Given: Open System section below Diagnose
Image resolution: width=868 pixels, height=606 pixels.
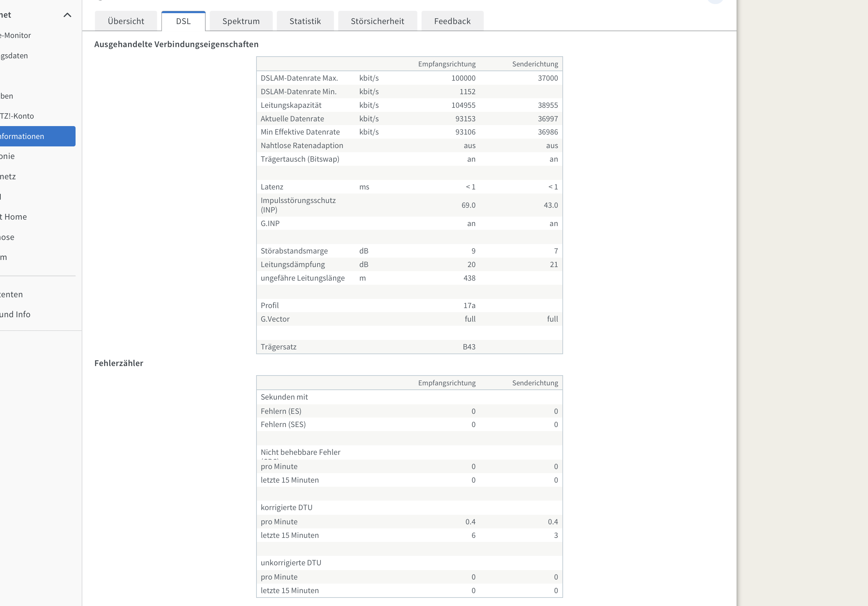Looking at the screenshot, I should click(4, 257).
